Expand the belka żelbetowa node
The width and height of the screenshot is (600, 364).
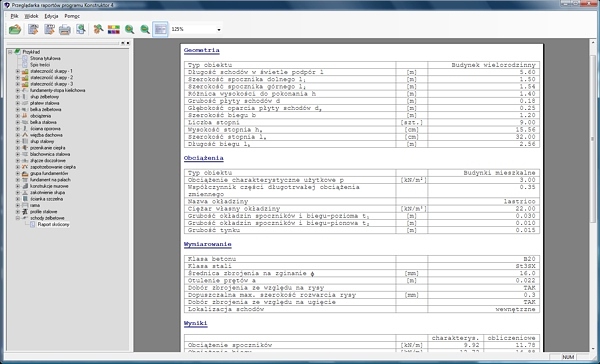18,109
